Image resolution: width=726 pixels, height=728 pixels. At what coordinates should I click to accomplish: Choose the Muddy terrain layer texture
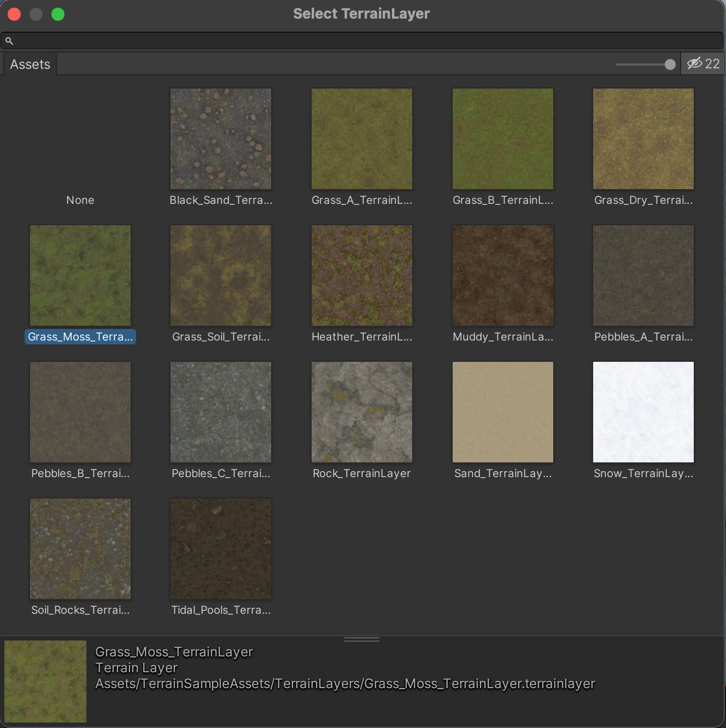(x=502, y=275)
